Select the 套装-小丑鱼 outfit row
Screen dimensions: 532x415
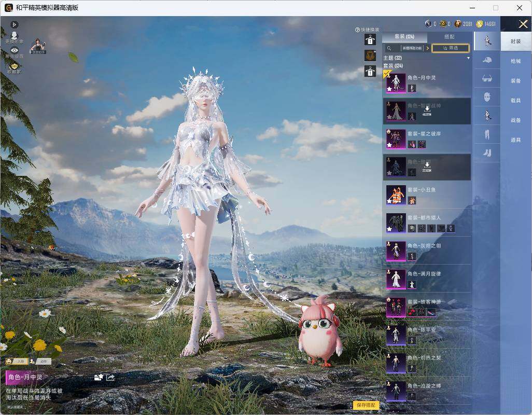[427, 195]
